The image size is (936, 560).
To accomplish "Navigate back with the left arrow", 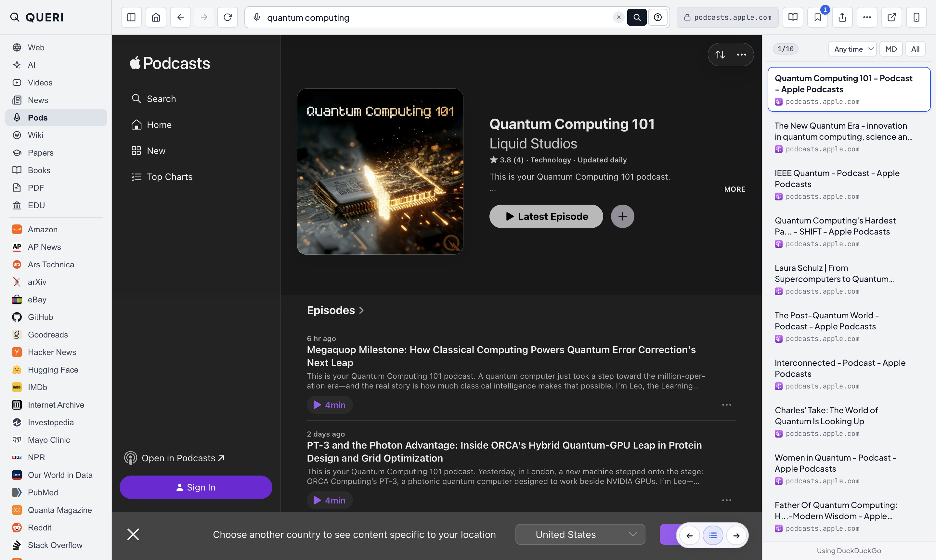I will click(180, 17).
